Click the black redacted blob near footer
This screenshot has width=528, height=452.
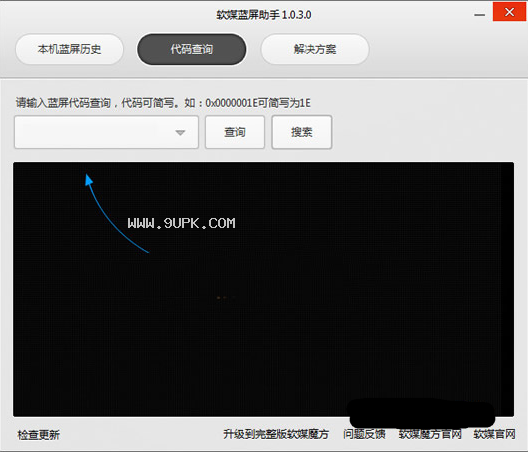coord(421,413)
